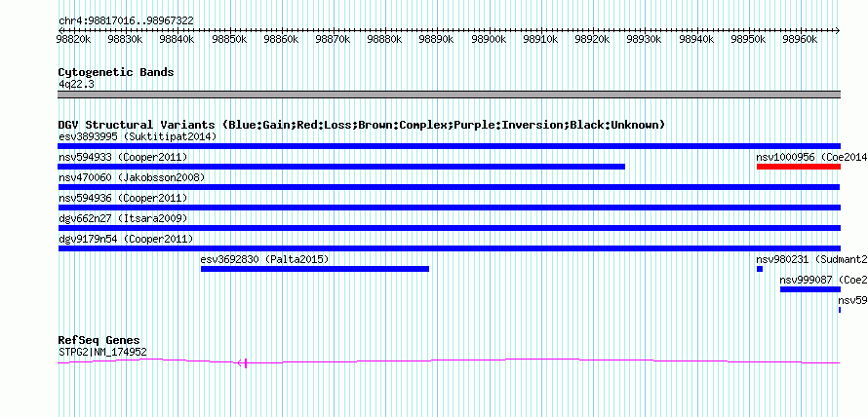Click the 98930k ruler tick label

click(x=645, y=39)
